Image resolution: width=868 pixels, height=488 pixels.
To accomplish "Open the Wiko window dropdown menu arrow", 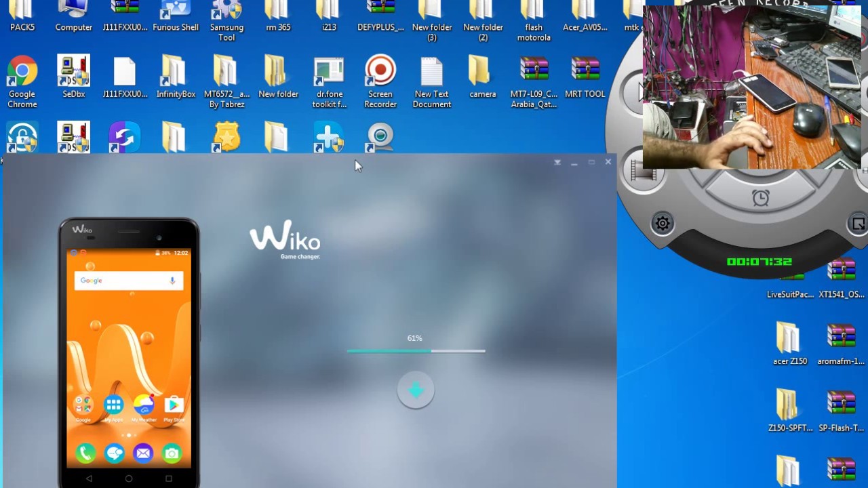I will (557, 163).
